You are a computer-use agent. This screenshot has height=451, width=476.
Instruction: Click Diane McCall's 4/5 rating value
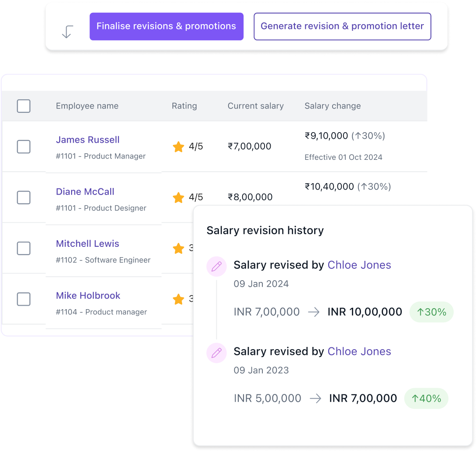click(x=196, y=197)
